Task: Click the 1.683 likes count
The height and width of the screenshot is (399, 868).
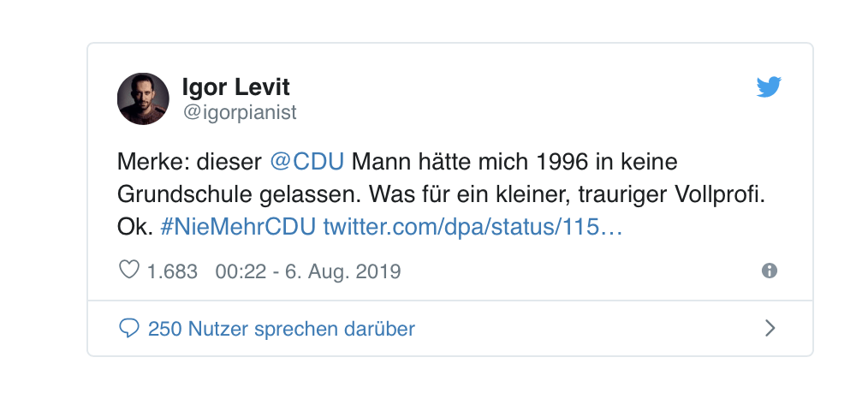Action: [x=172, y=272]
